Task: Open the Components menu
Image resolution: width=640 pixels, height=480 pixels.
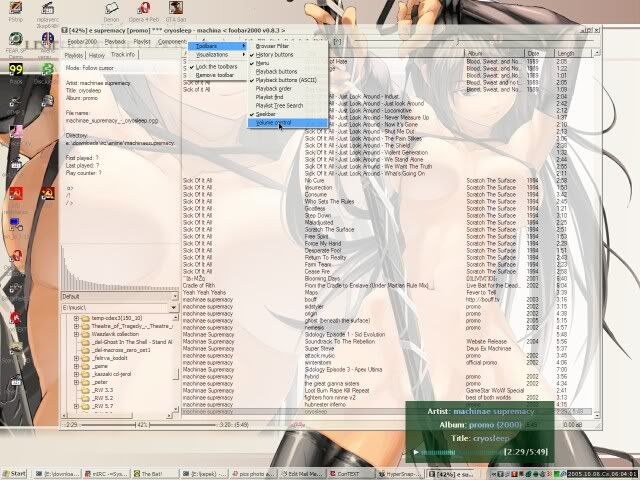Action: [172, 42]
